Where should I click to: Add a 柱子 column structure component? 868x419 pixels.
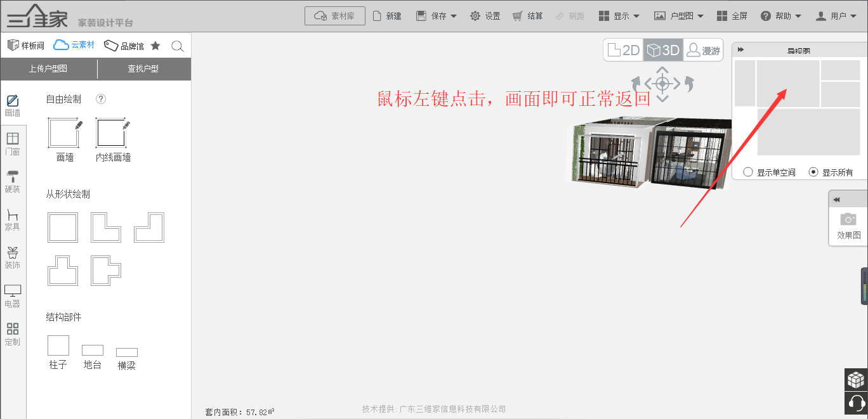coord(58,346)
